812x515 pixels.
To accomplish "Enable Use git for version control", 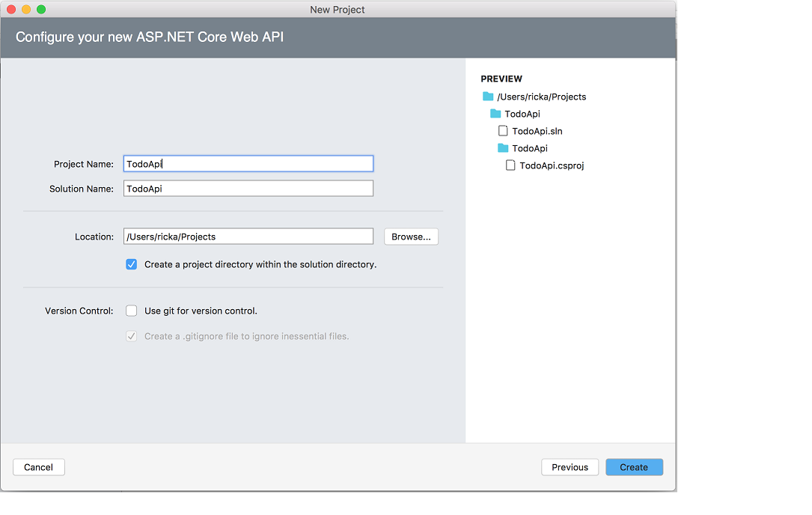I will (132, 311).
